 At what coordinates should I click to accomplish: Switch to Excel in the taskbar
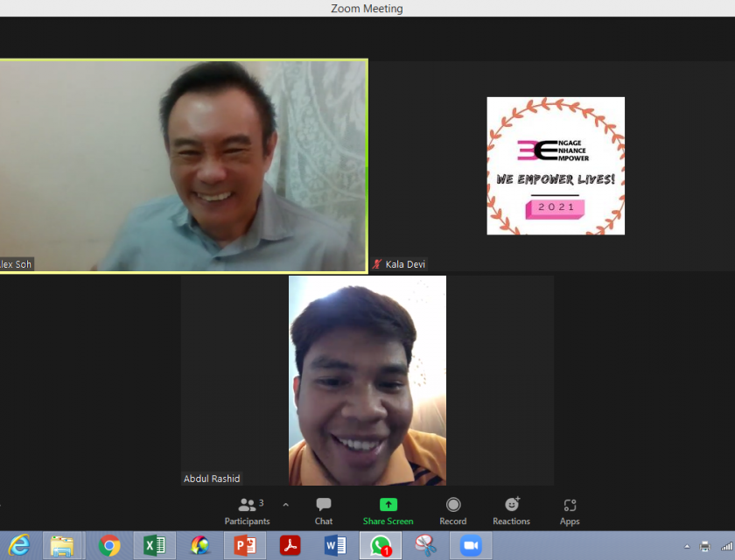coord(154,546)
